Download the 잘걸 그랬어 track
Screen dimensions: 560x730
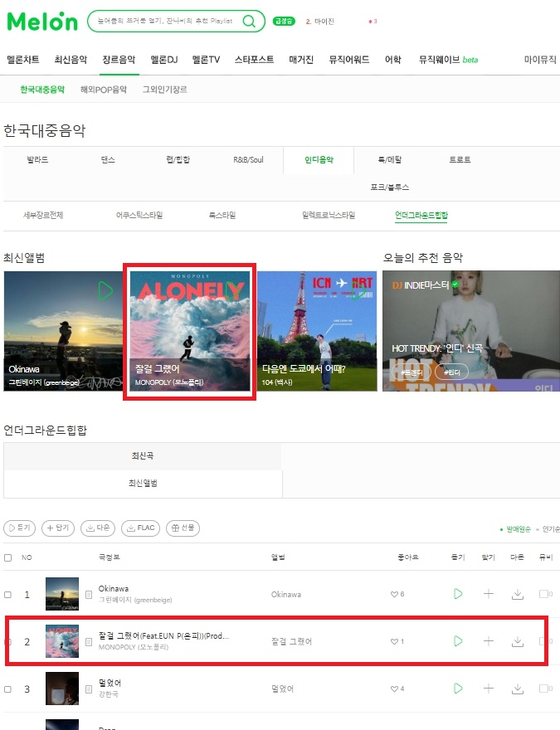point(518,641)
